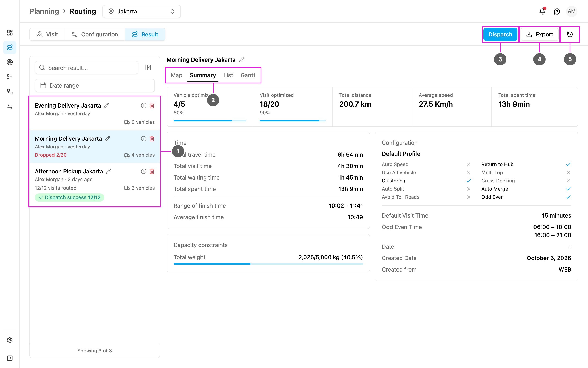Rename Afternoon Pickup Jakarta via pencil
Viewport: 588px width, 368px height.
tap(108, 171)
